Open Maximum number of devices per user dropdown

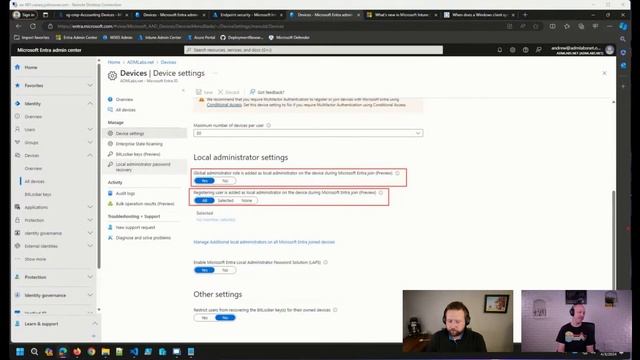pyautogui.click(x=308, y=133)
